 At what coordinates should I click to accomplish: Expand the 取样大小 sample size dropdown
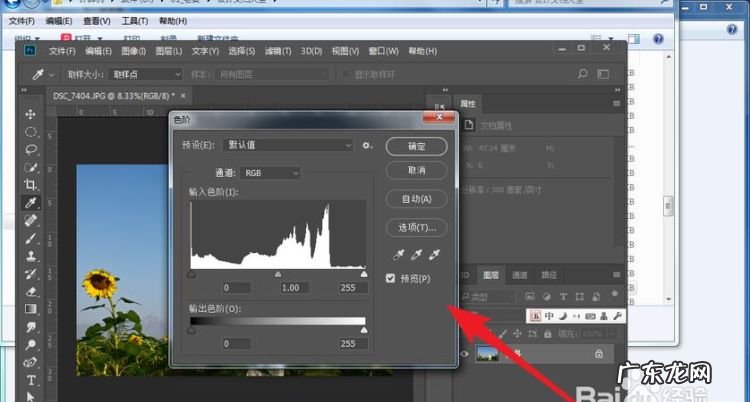point(145,74)
